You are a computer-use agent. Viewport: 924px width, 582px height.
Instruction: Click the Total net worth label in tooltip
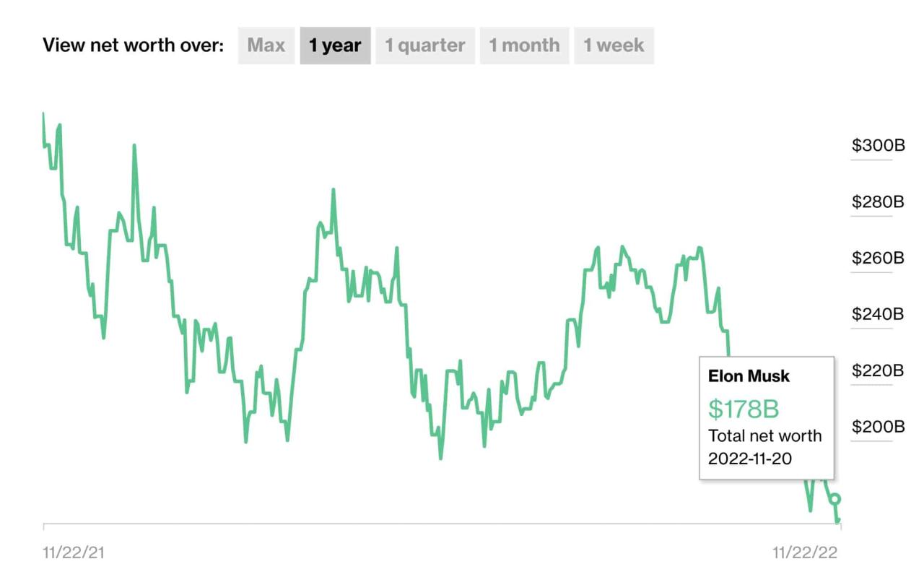(764, 435)
